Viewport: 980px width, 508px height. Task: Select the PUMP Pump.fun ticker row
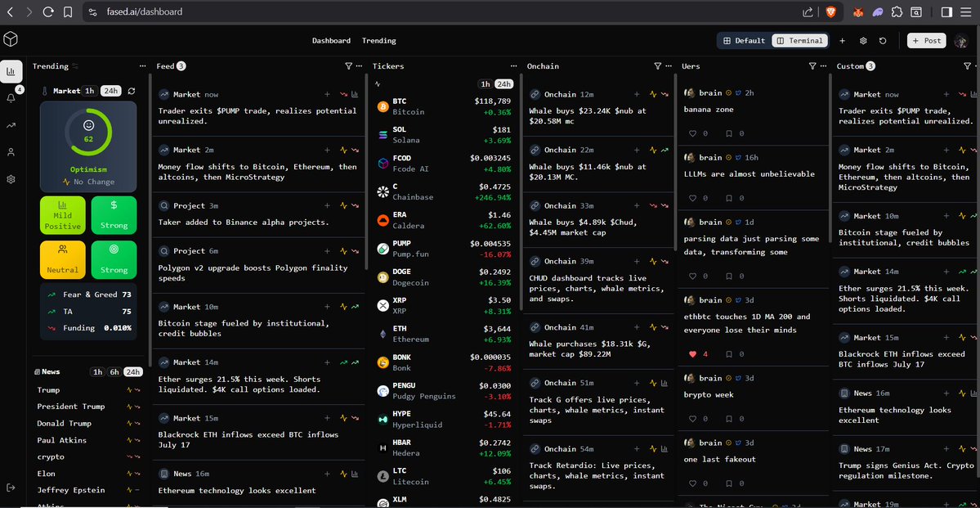[x=444, y=249]
